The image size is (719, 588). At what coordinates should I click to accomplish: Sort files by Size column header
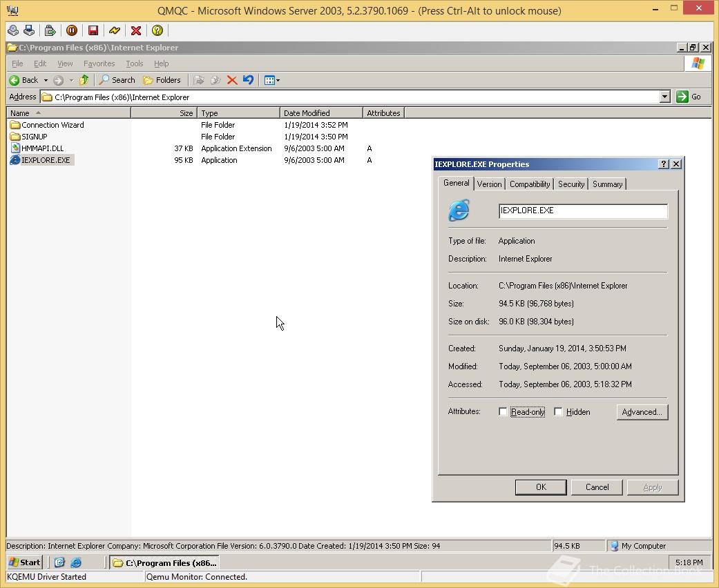coord(164,112)
